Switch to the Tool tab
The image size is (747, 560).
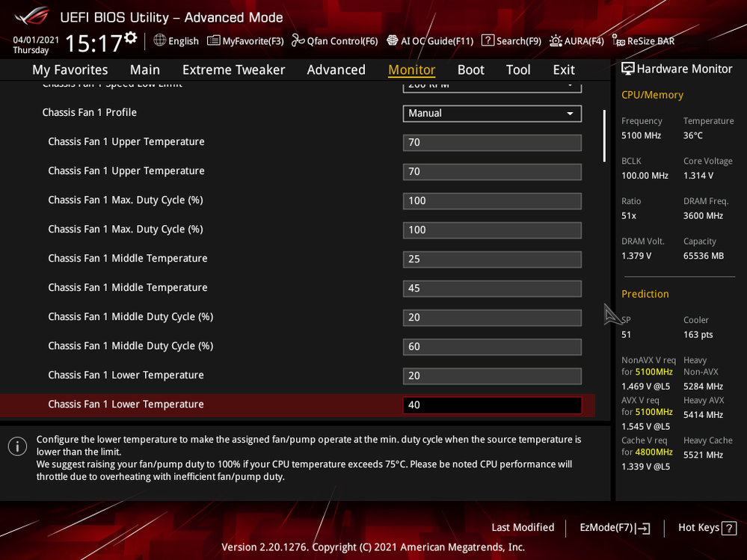point(518,70)
